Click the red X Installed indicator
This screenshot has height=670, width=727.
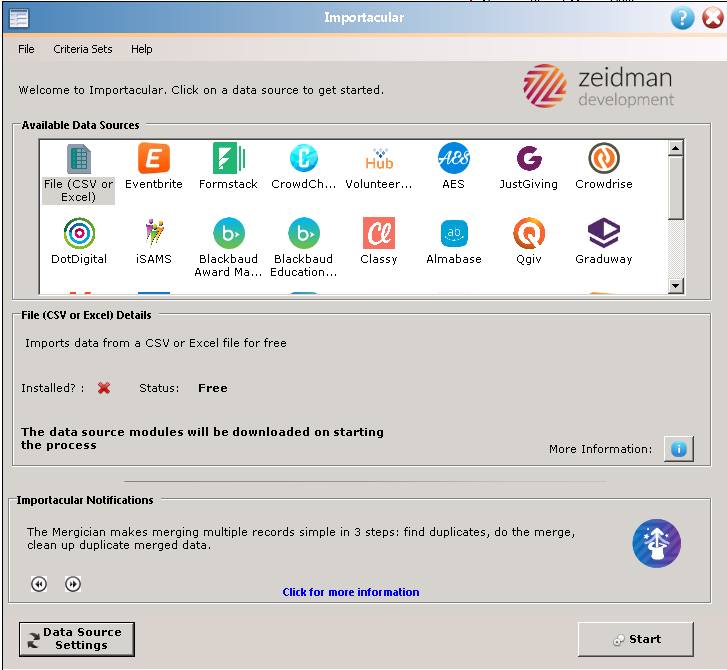[104, 388]
